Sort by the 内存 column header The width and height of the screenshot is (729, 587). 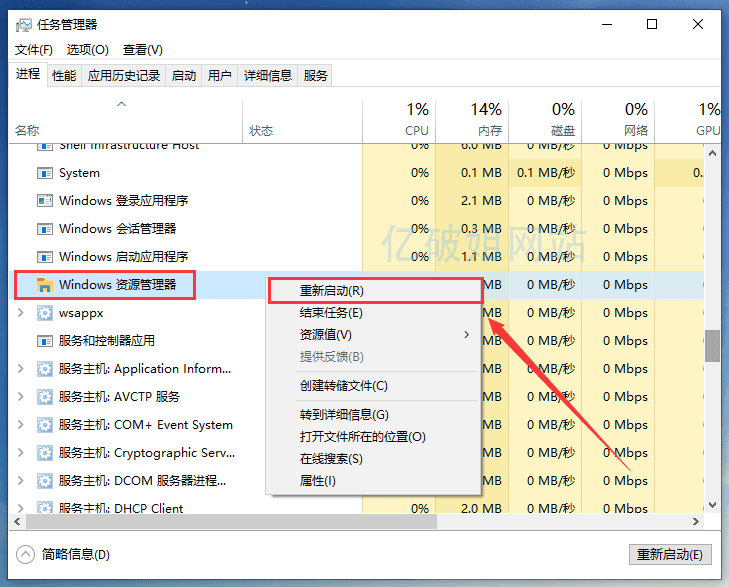click(472, 121)
